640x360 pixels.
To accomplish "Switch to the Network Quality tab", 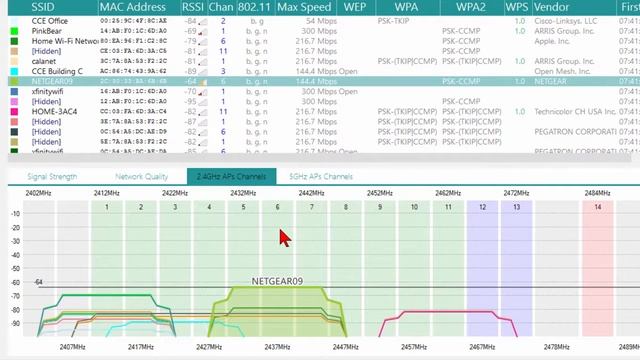I will (x=141, y=177).
